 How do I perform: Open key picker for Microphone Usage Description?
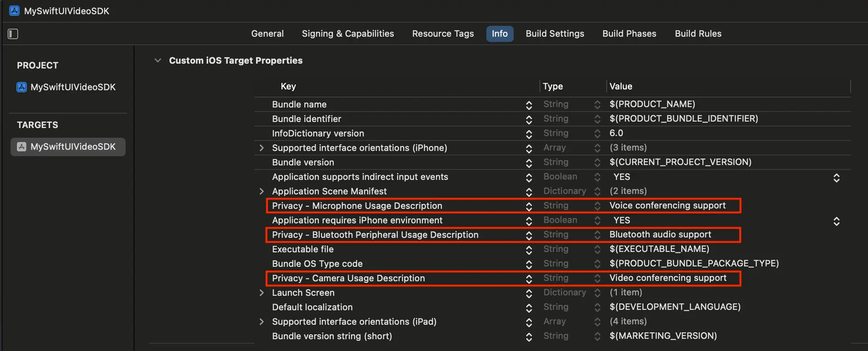pos(528,206)
